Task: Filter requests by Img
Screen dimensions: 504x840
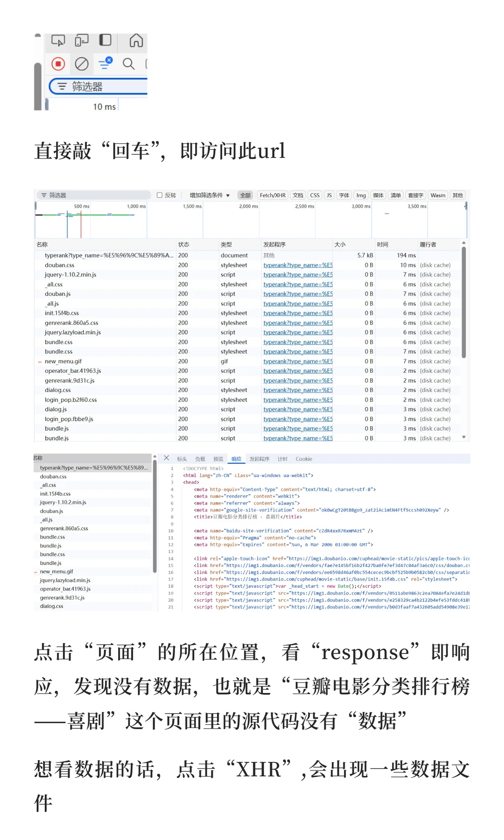Action: [361, 195]
